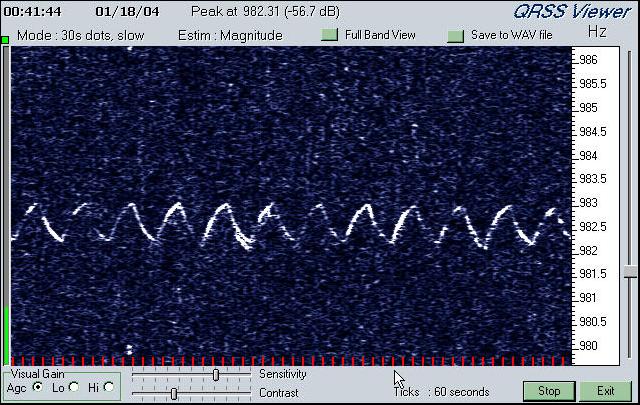Click the 981 Hz scale label
Screen dimensions: 640x405
[588, 298]
